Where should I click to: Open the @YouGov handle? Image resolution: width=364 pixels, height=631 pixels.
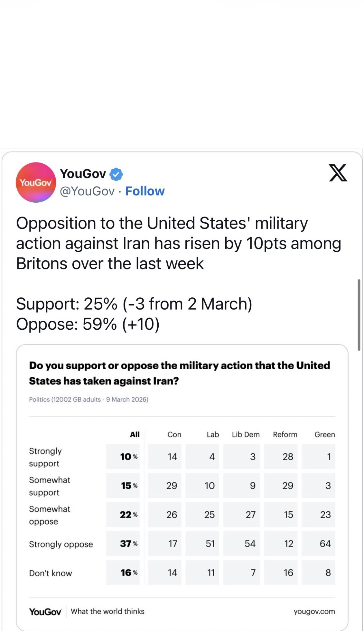[x=87, y=191]
